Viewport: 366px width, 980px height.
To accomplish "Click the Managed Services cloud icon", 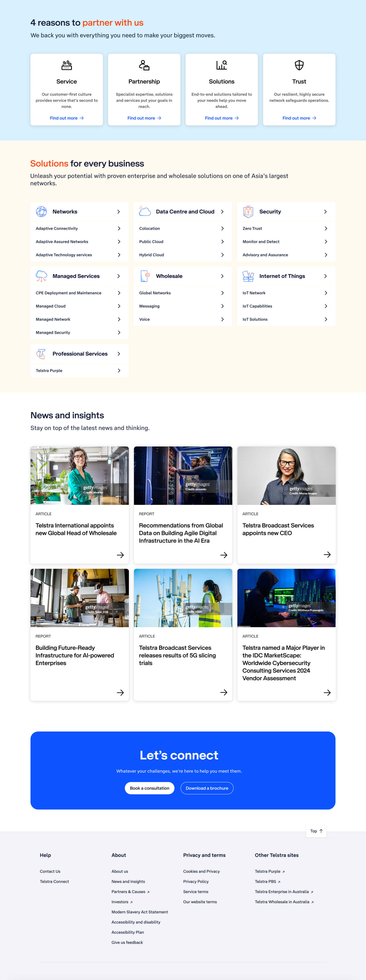I will click(41, 276).
